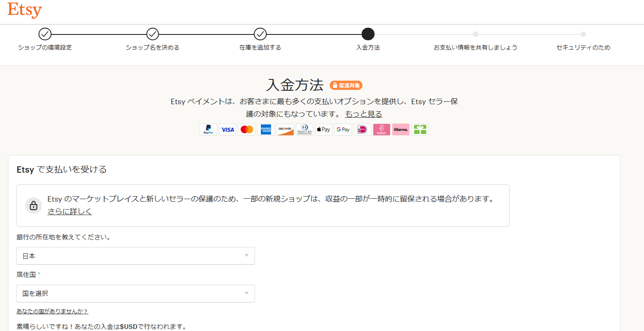
Task: Click the $USD payout notice text
Action: tap(101, 326)
